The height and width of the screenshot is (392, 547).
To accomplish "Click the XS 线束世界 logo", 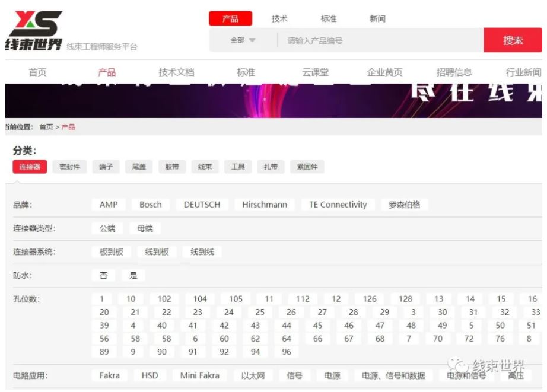I will 34,31.
